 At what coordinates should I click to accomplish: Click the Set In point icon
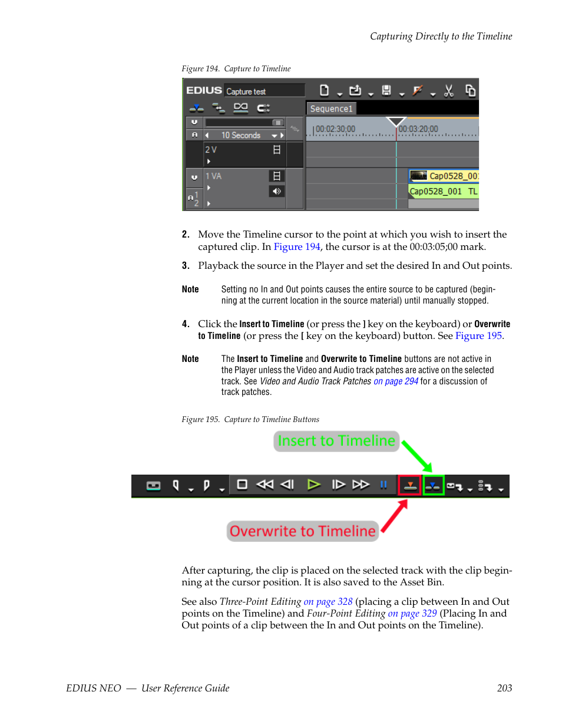176,485
